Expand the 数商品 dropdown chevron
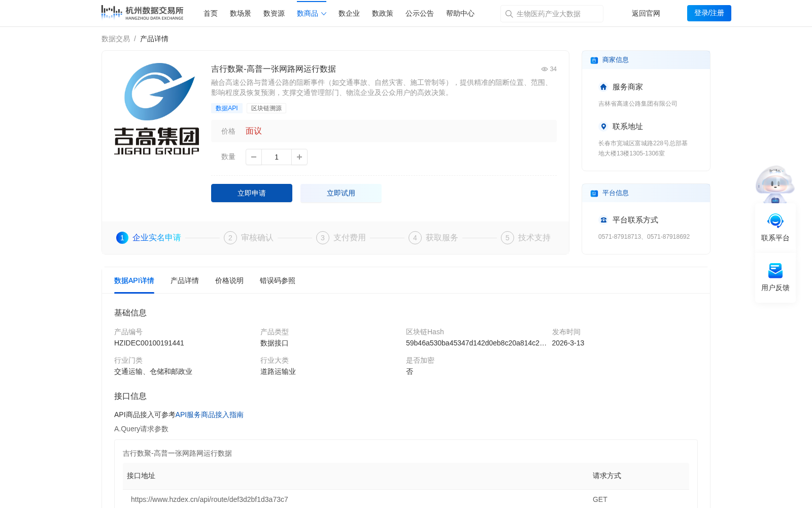 (324, 14)
